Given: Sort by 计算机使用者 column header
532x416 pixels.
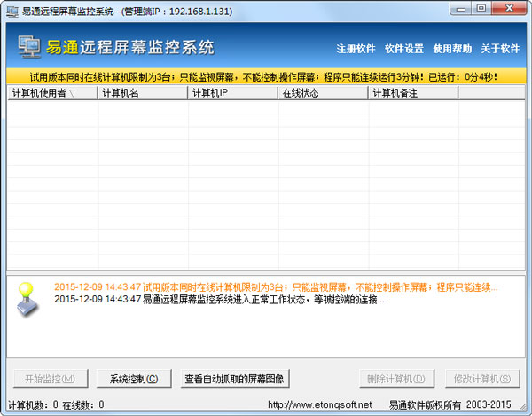Looking at the screenshot, I should 52,93.
